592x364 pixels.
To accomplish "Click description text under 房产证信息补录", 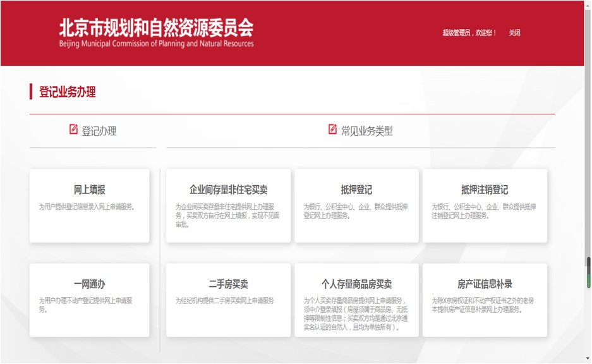I will [x=483, y=305].
